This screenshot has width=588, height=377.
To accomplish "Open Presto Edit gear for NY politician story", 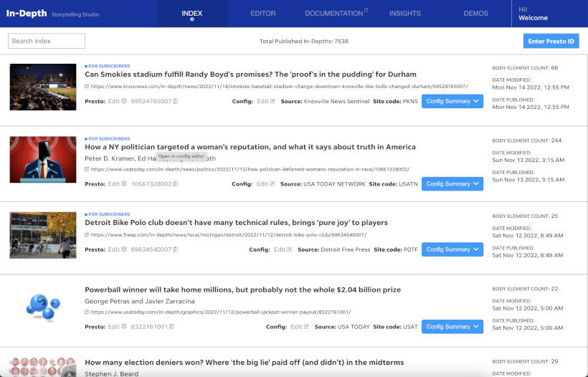I will 118,184.
